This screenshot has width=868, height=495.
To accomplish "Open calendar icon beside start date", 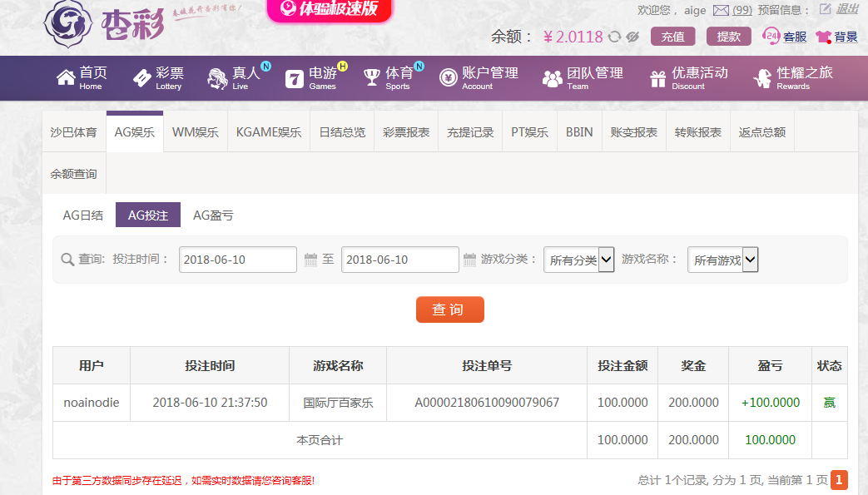I will coord(311,260).
